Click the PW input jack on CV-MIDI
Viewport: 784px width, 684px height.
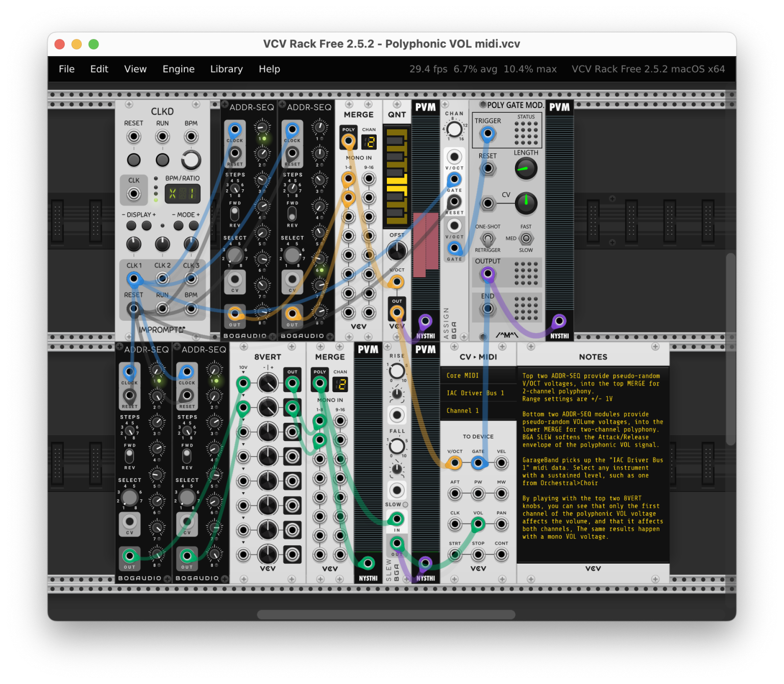[x=478, y=493]
